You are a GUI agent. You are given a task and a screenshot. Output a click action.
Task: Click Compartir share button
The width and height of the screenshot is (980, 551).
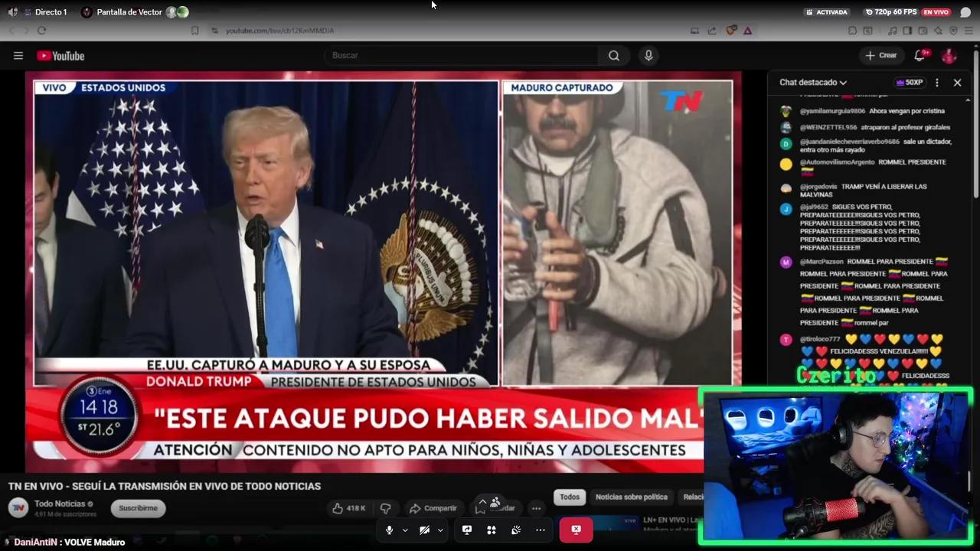433,508
